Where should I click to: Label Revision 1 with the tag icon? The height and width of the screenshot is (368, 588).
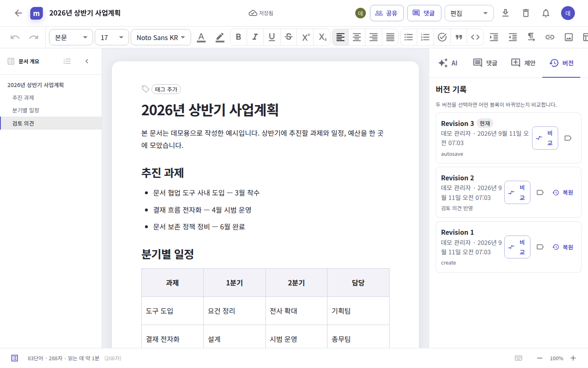click(540, 247)
